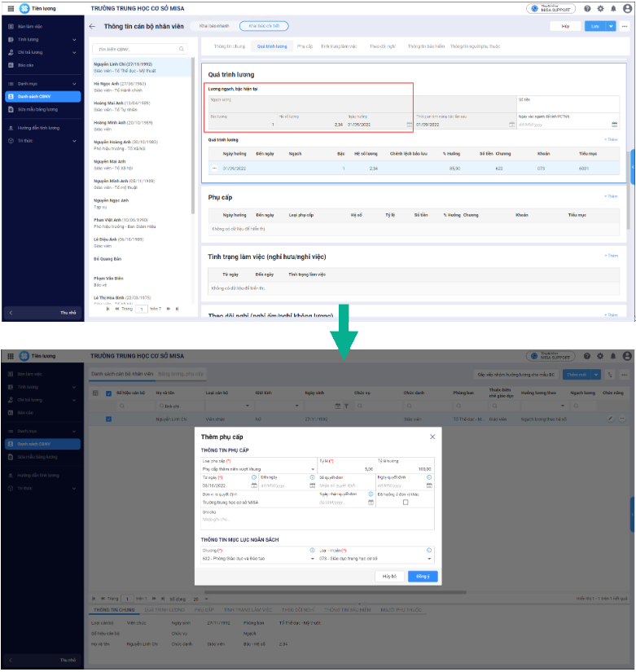Click + Thêm link in the Tình trạng làm việc section

pyautogui.click(x=611, y=256)
